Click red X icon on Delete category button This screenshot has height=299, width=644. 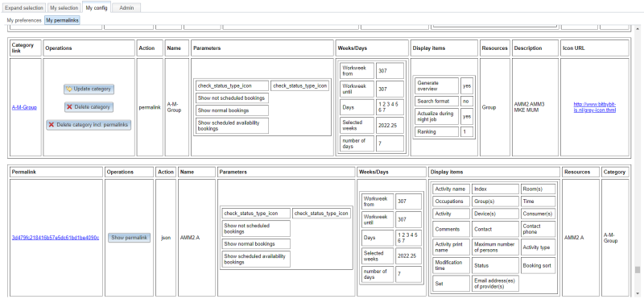(x=69, y=107)
